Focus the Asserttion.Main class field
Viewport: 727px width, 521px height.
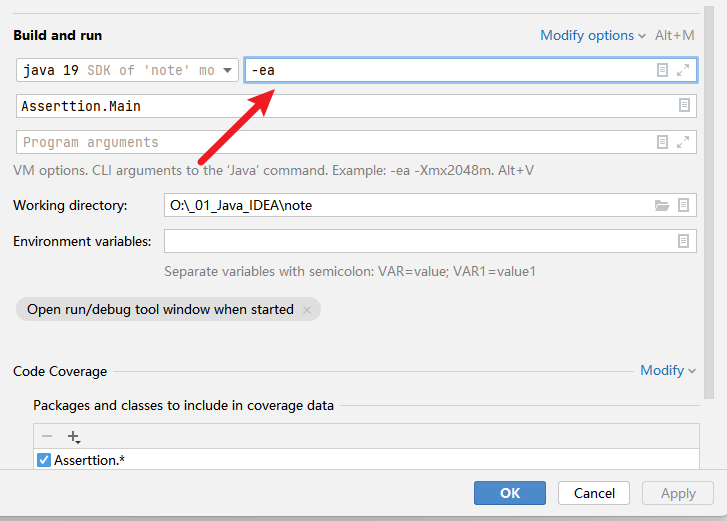click(x=340, y=106)
